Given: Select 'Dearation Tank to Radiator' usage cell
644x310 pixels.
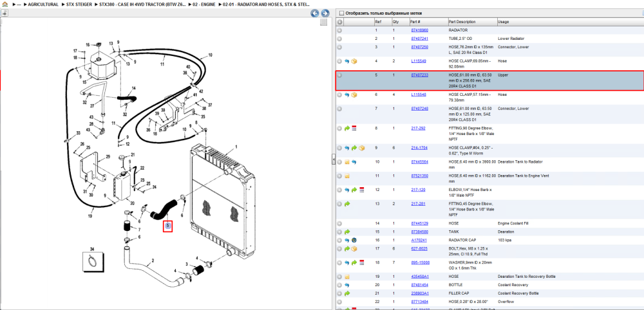Looking at the screenshot, I should pos(521,162).
